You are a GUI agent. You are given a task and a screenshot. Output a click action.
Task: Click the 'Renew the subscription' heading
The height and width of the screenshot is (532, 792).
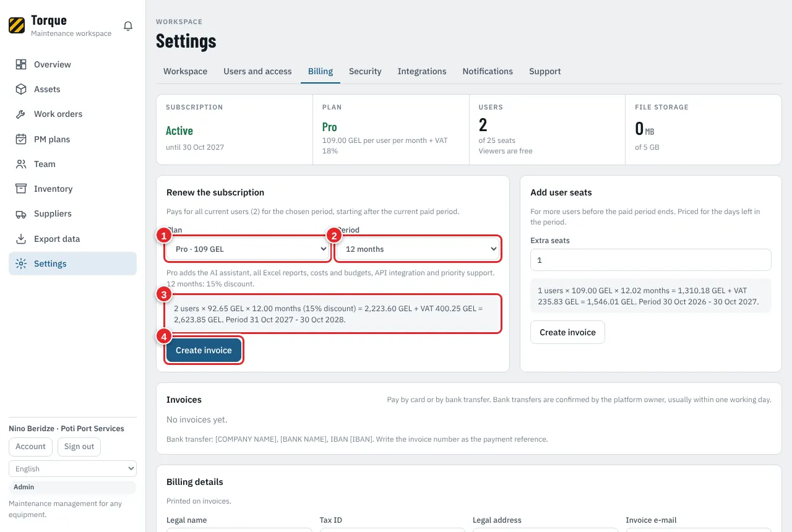(x=215, y=192)
